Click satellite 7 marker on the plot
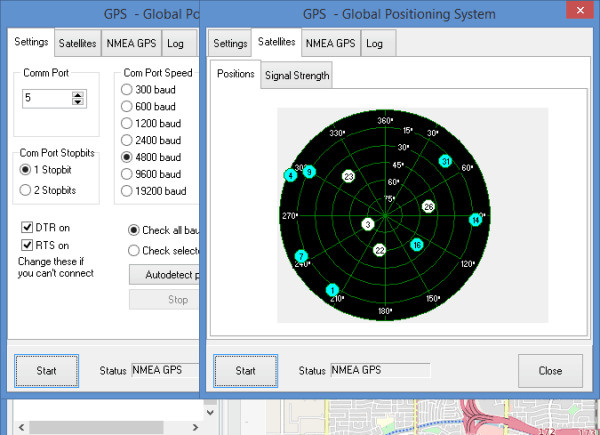 click(300, 257)
